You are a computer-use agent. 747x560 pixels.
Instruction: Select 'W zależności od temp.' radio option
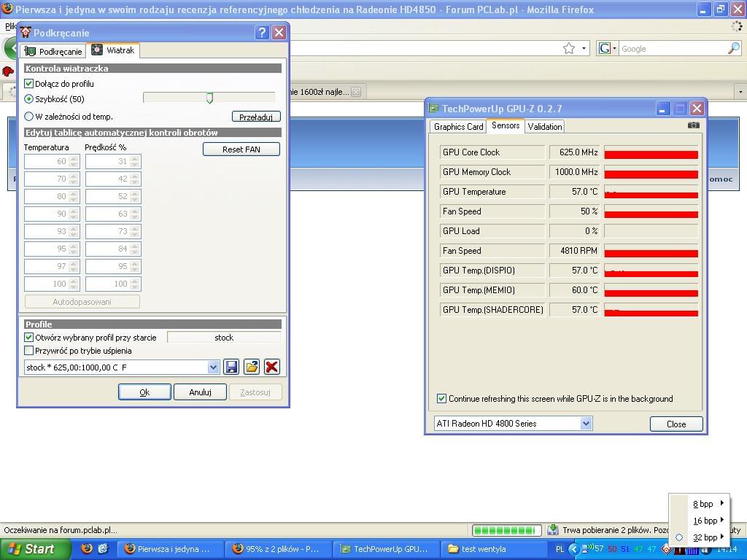29,117
